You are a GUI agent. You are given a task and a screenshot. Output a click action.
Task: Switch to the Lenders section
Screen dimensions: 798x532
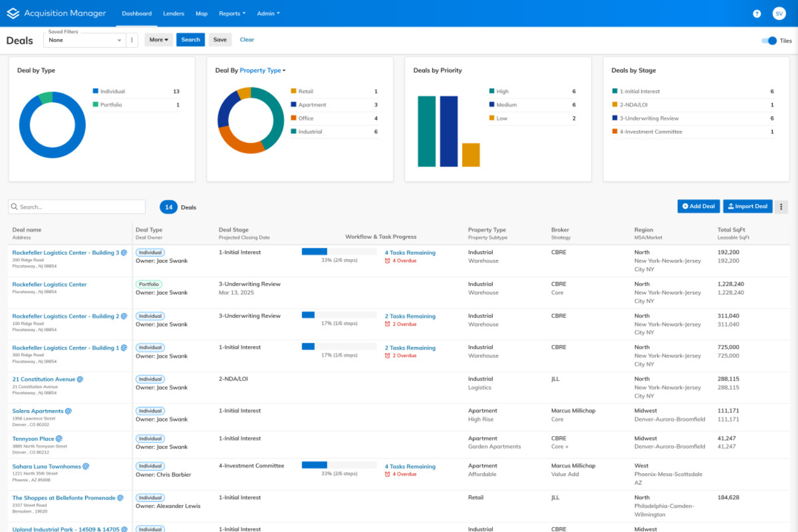173,13
